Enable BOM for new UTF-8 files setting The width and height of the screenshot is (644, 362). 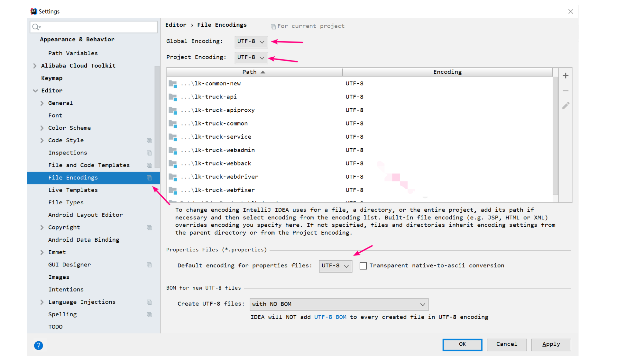(x=339, y=304)
